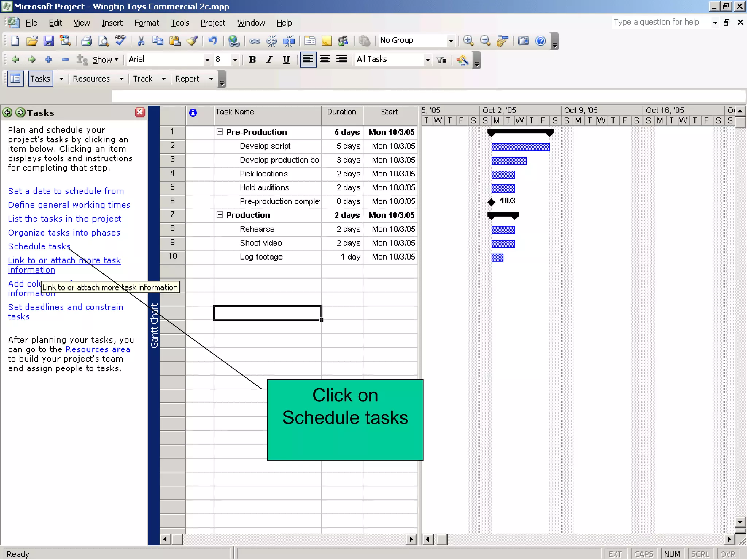Close the Tasks side pane

(x=140, y=112)
